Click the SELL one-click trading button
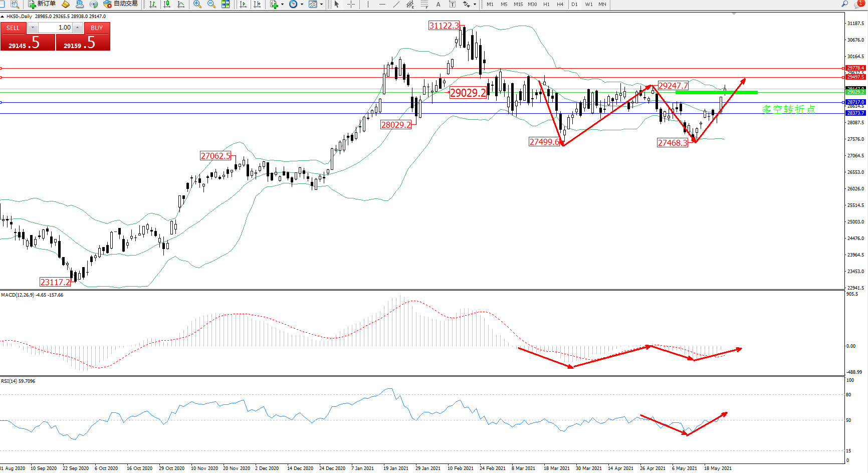The width and height of the screenshot is (868, 473). (14, 28)
